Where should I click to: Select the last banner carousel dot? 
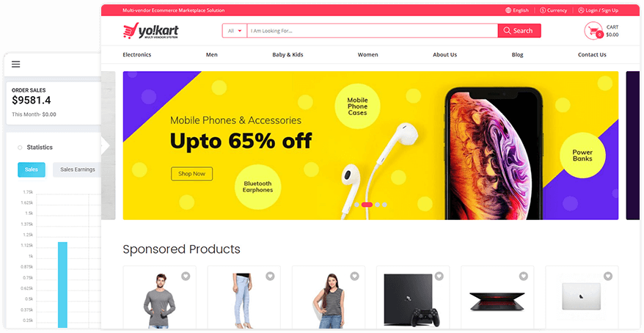coord(384,205)
